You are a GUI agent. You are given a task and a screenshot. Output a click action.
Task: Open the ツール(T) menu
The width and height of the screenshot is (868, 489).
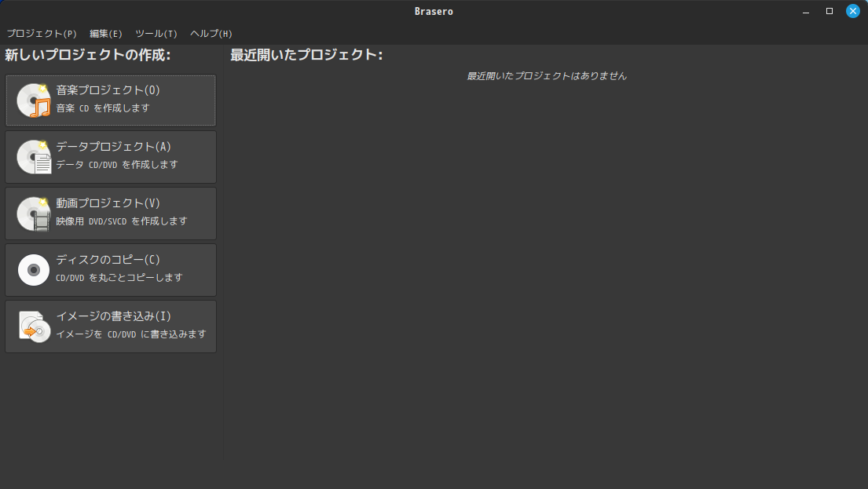[x=156, y=34]
